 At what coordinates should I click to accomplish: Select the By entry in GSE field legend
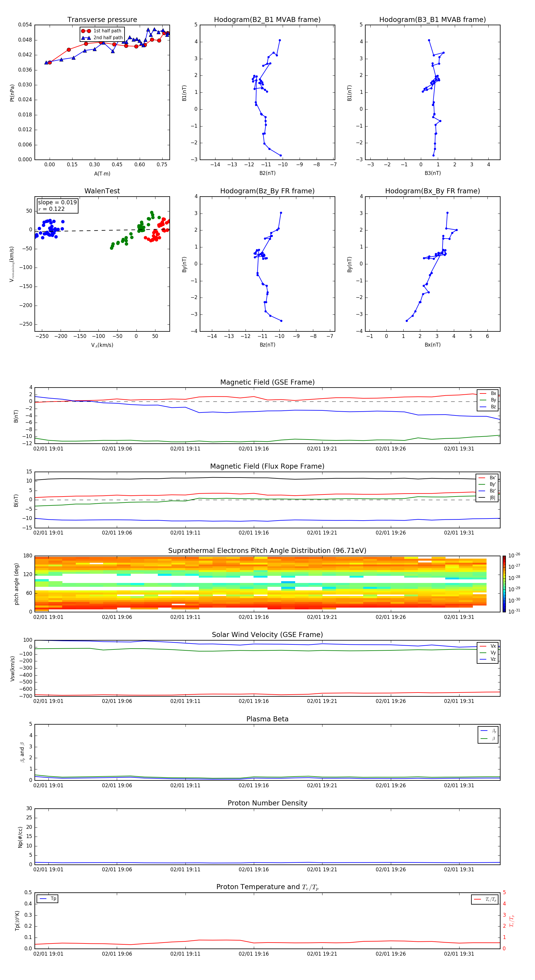(488, 400)
